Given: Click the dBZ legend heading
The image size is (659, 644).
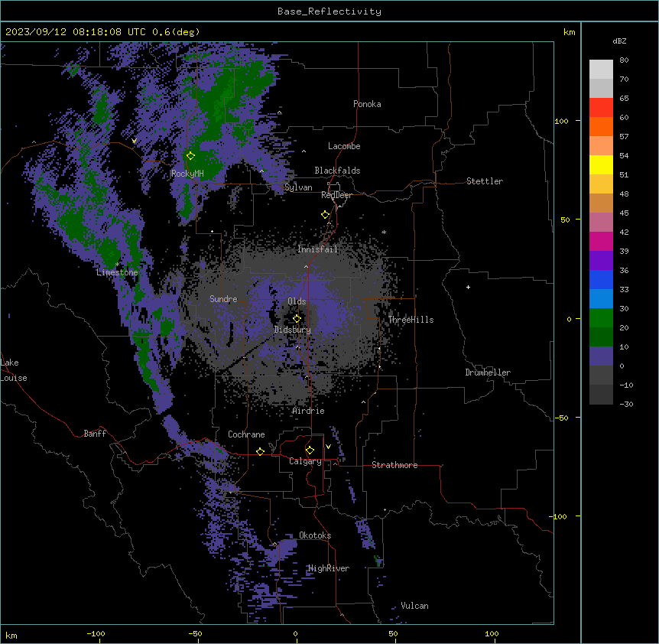Looking at the screenshot, I should (619, 41).
